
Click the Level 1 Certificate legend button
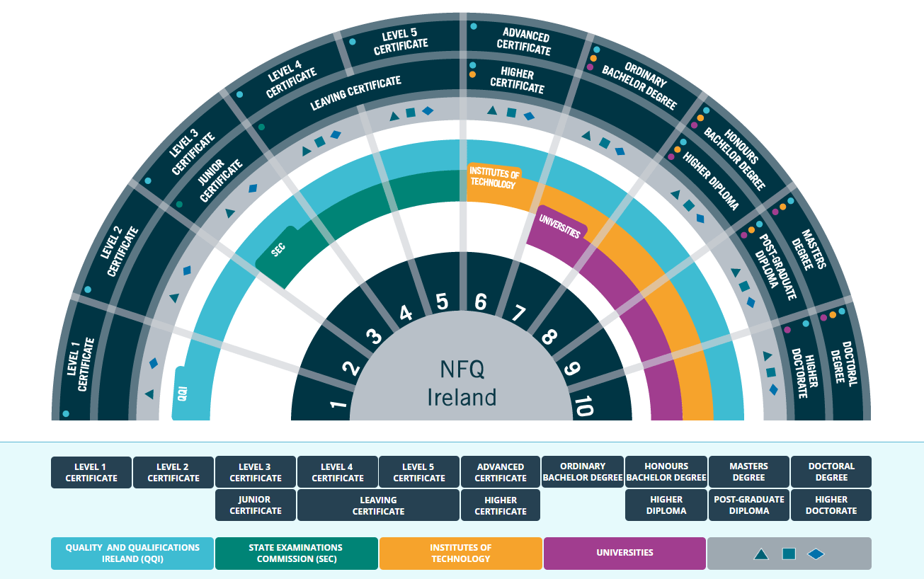tap(91, 472)
